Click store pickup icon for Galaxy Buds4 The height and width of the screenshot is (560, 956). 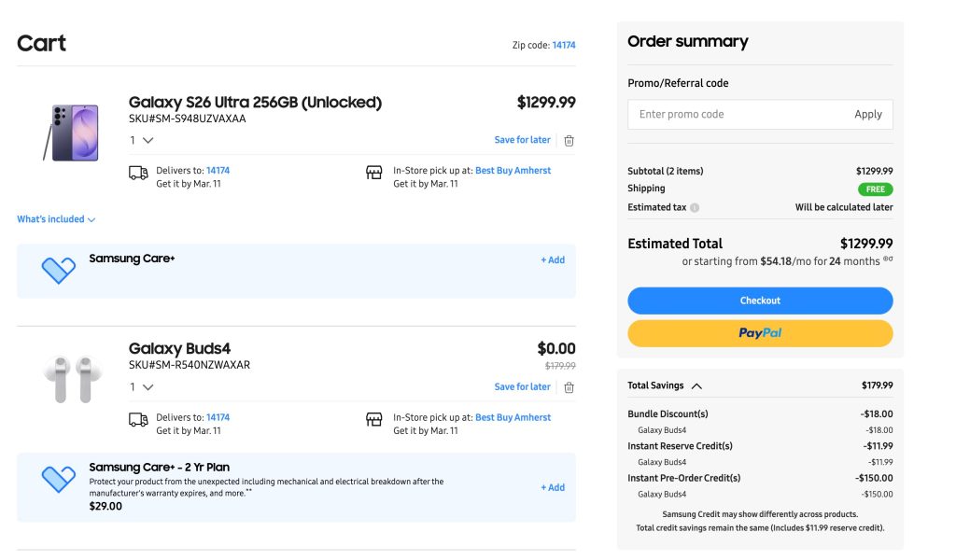tap(374, 419)
